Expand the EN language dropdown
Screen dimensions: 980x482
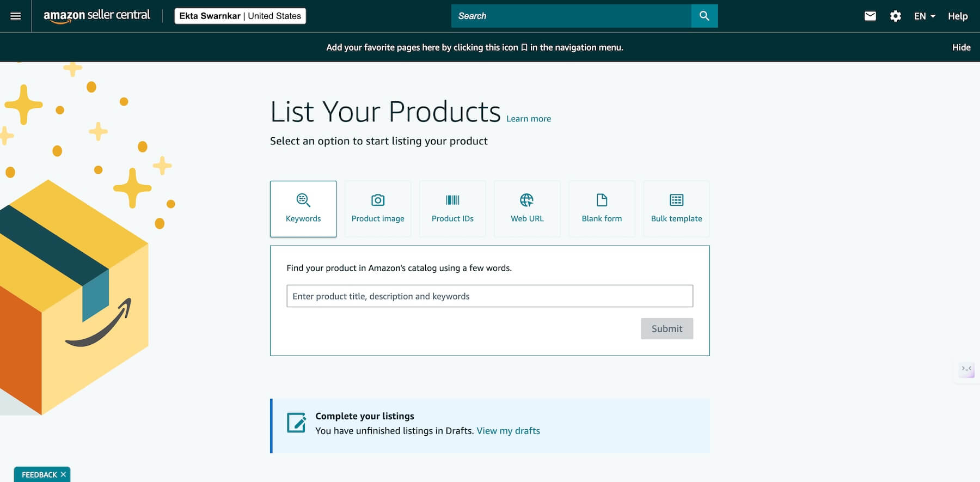(924, 16)
